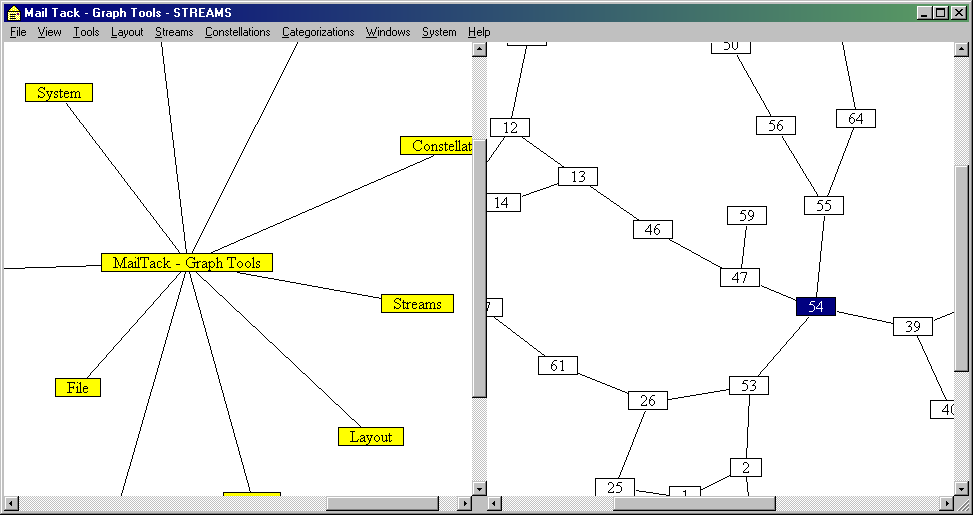Click left pane vertical scrollbar down arrow

tap(479, 487)
